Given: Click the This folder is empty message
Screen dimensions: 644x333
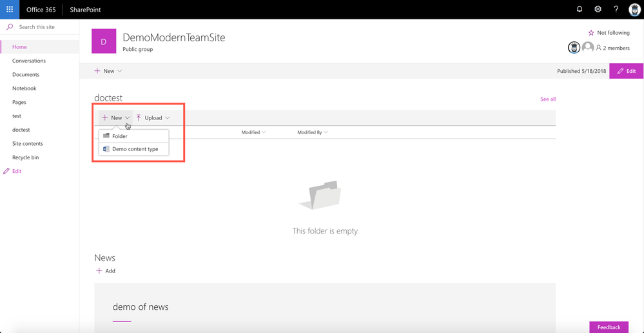Looking at the screenshot, I should (x=325, y=231).
